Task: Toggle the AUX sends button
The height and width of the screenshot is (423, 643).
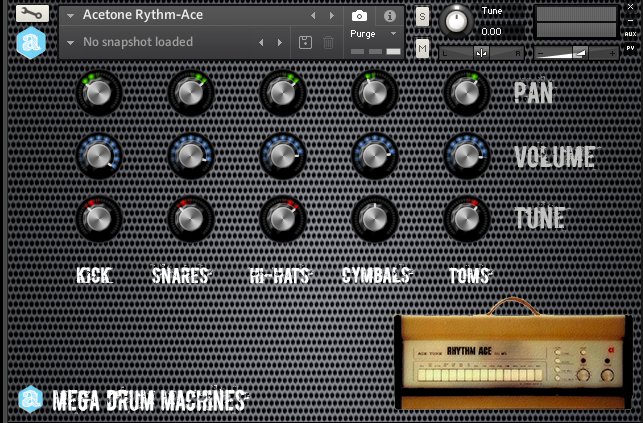Action: tap(630, 34)
